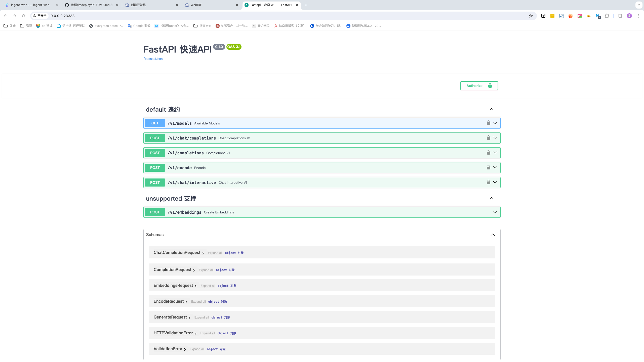Click the Authorize button
The height and width of the screenshot is (362, 644).
[x=479, y=86]
